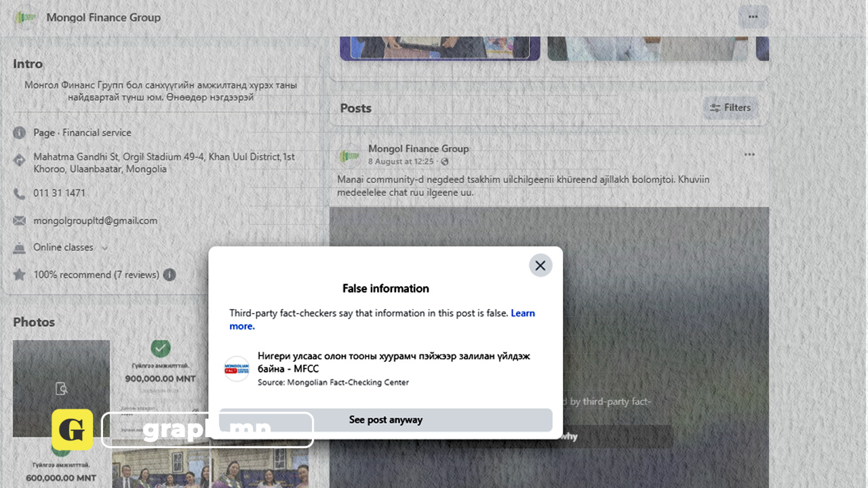Open the Mahatma Gandhi St address
The image size is (868, 488).
(164, 163)
